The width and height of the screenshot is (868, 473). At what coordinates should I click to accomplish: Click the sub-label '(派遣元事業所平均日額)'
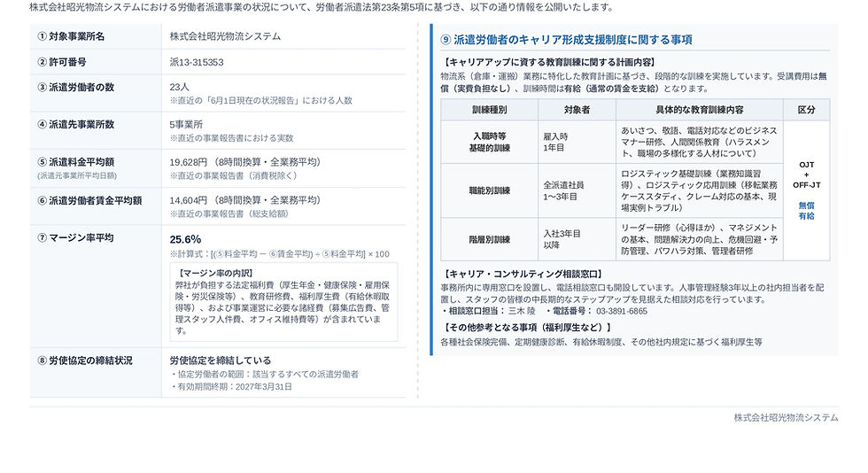pyautogui.click(x=77, y=175)
